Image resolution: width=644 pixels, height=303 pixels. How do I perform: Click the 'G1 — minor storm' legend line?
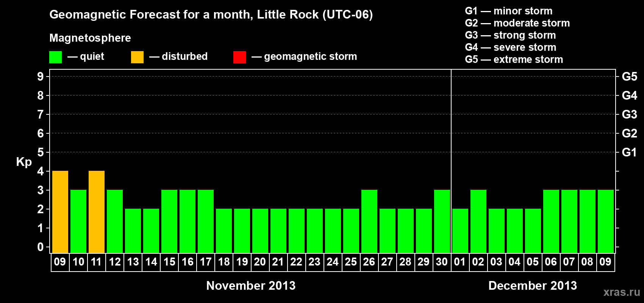tap(509, 11)
